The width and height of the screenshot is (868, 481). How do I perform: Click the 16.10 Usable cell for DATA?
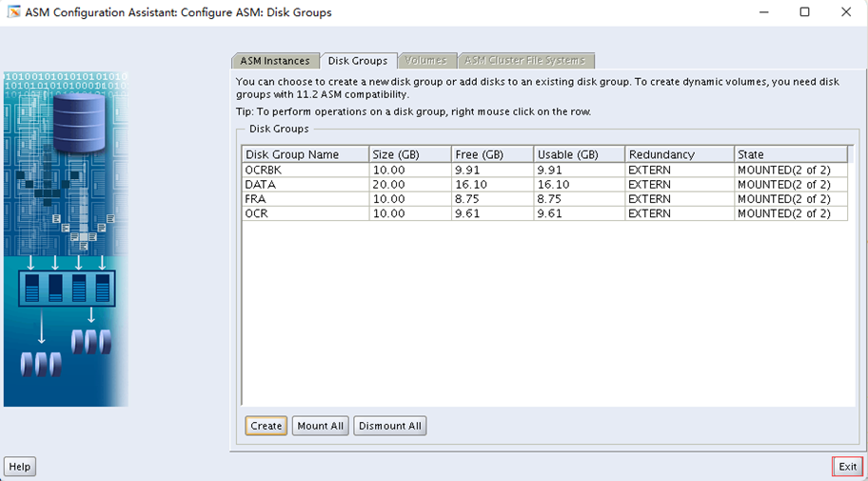tap(579, 185)
